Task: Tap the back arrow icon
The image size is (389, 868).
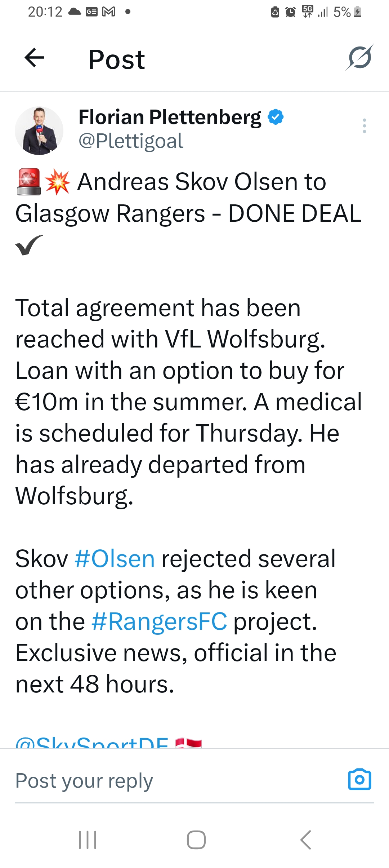Action: tap(35, 58)
